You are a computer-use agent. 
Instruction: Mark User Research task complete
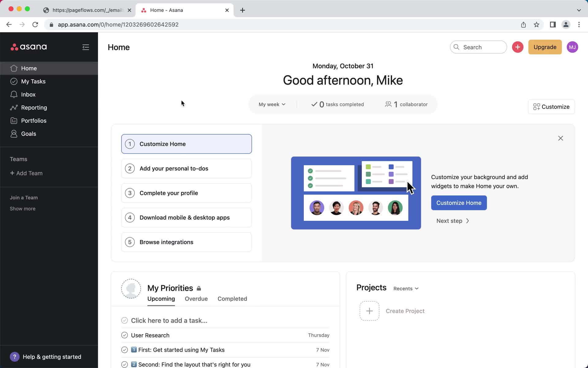[x=124, y=335]
